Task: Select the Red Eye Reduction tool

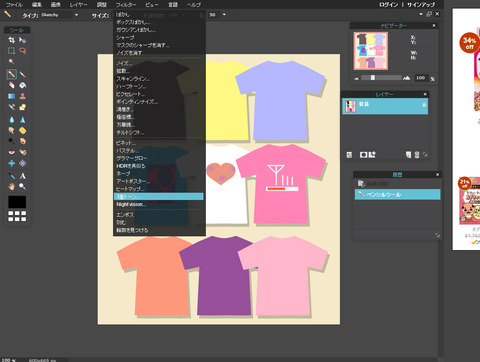Action: 12,152
